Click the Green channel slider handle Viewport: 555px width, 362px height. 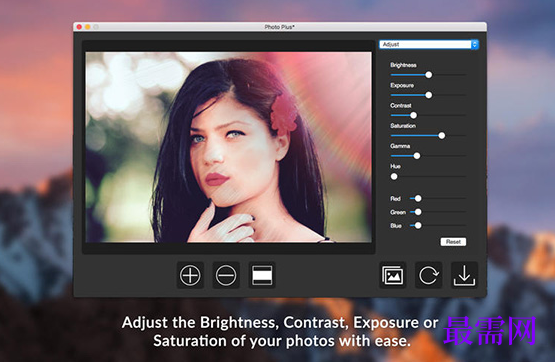(x=418, y=212)
